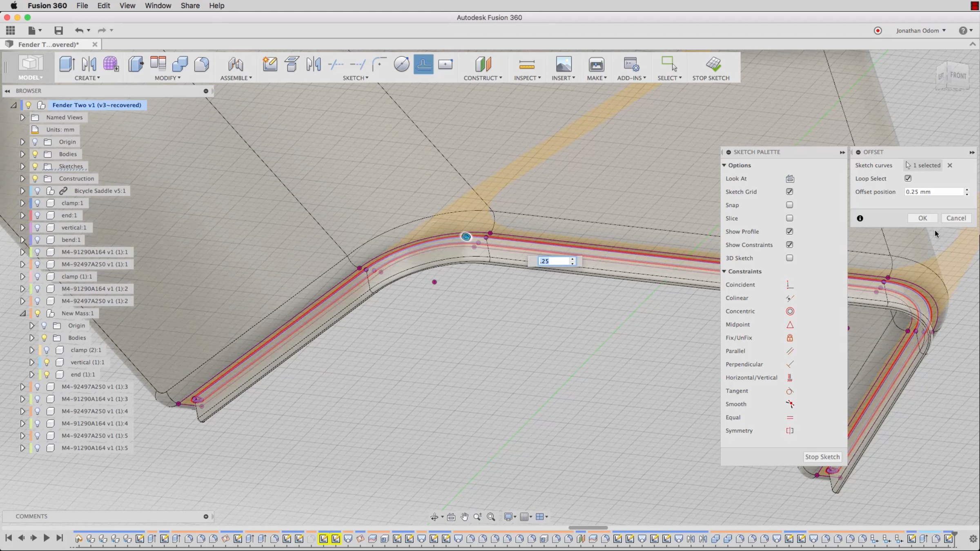Click OK in the Offset dialog
This screenshot has width=980, height=551.
(922, 218)
